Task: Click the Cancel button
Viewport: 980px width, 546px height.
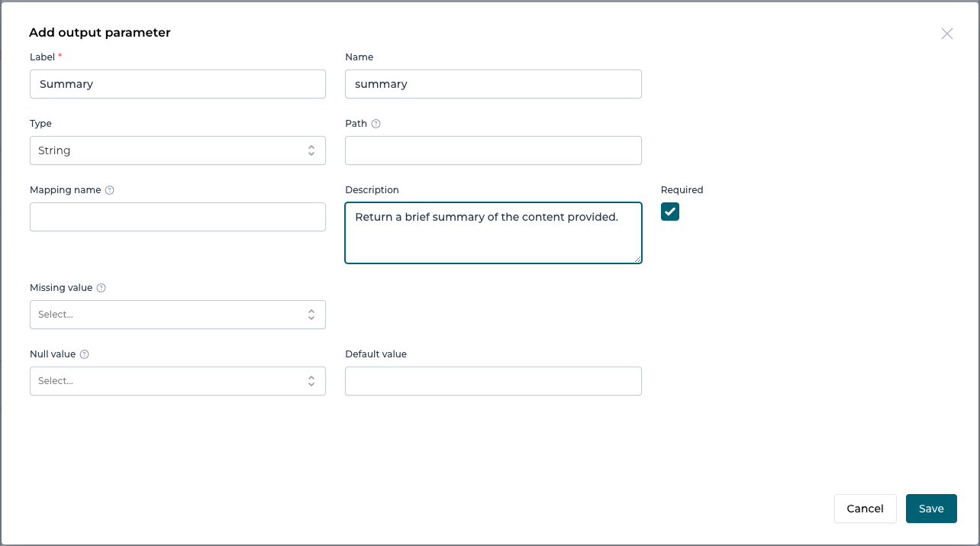Action: point(865,508)
